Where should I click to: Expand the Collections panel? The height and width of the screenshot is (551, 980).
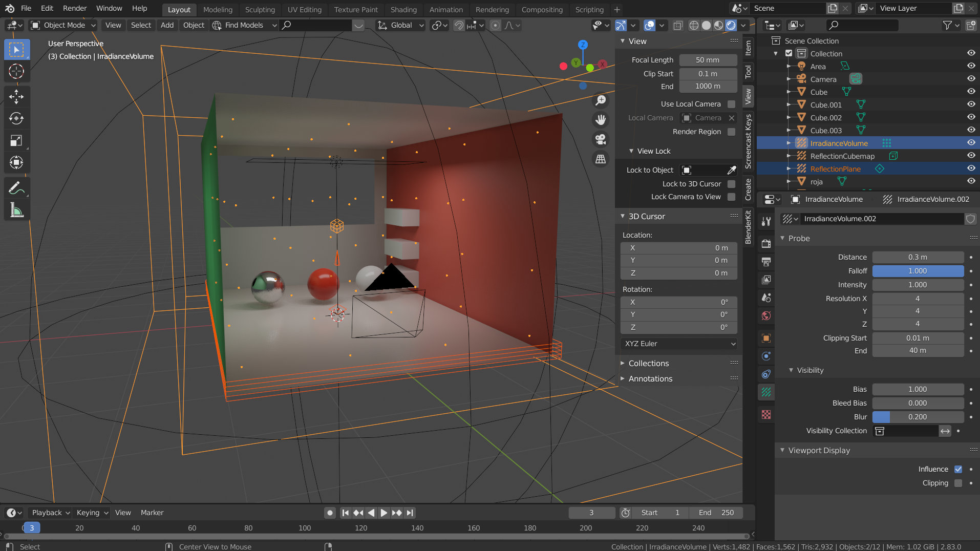point(649,363)
